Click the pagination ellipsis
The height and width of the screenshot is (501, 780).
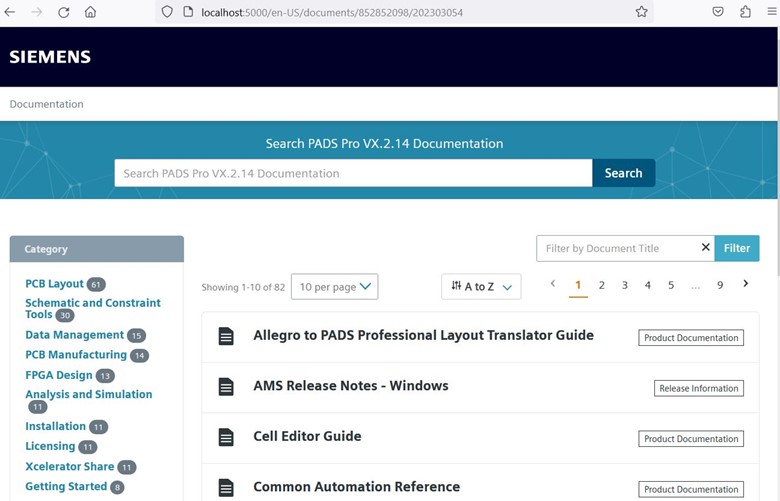click(695, 286)
